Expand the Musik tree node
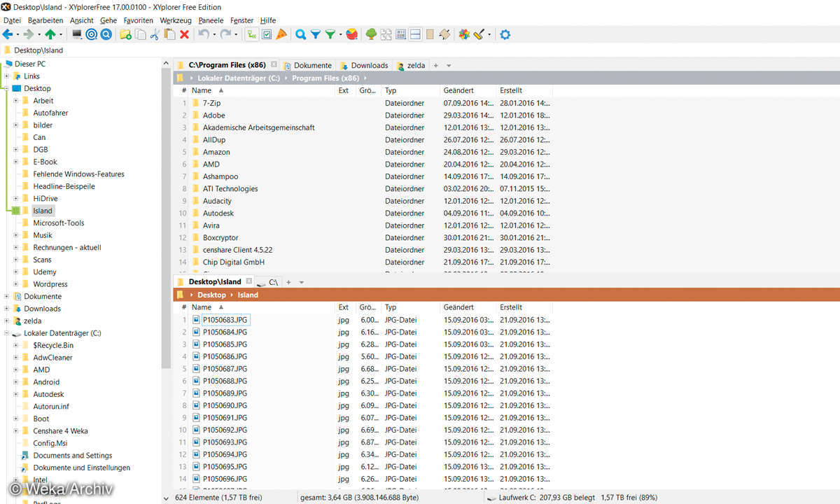Image resolution: width=840 pixels, height=504 pixels. click(16, 235)
